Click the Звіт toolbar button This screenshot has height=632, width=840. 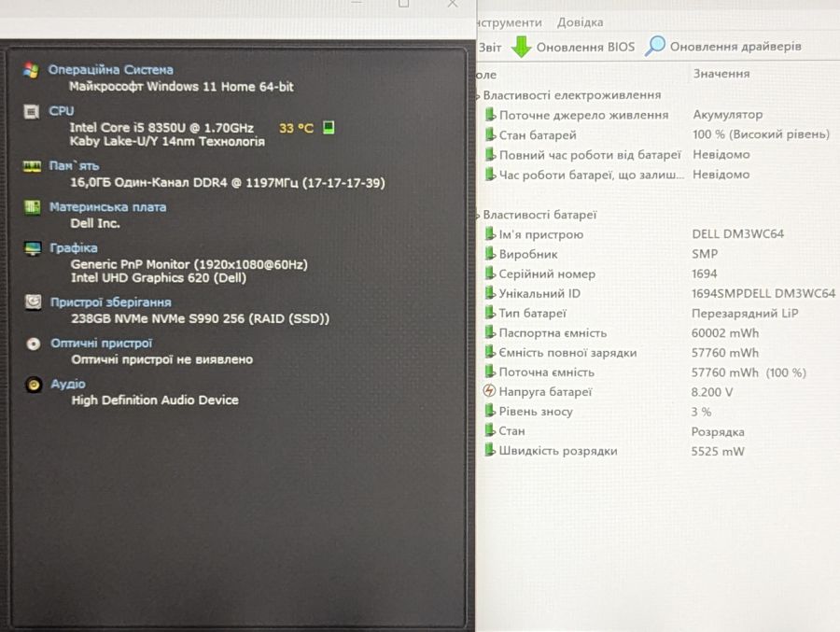click(489, 48)
